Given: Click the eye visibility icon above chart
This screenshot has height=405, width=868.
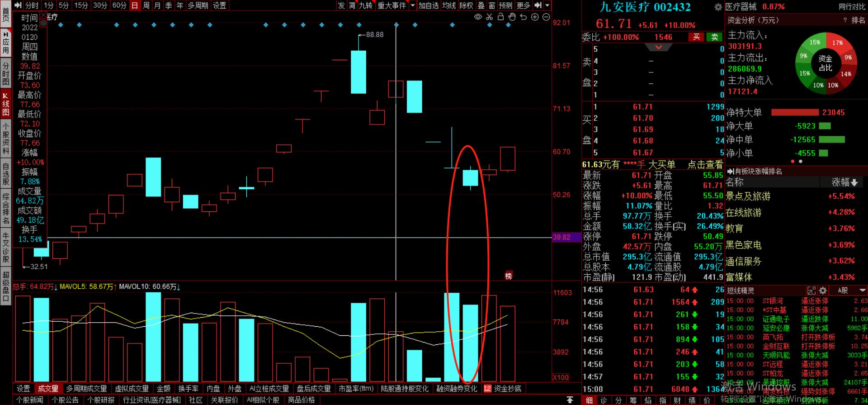Looking at the screenshot, I should 478,17.
